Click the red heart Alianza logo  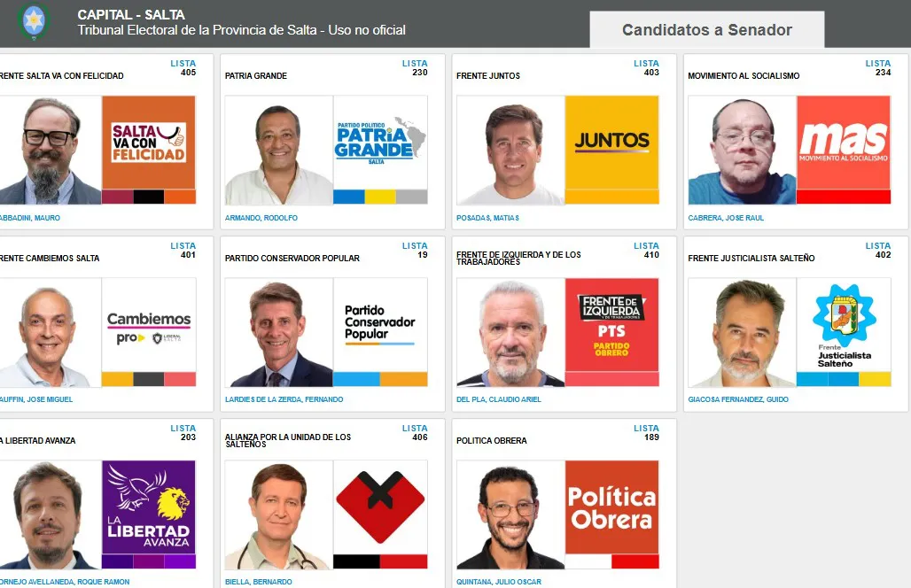(x=380, y=507)
